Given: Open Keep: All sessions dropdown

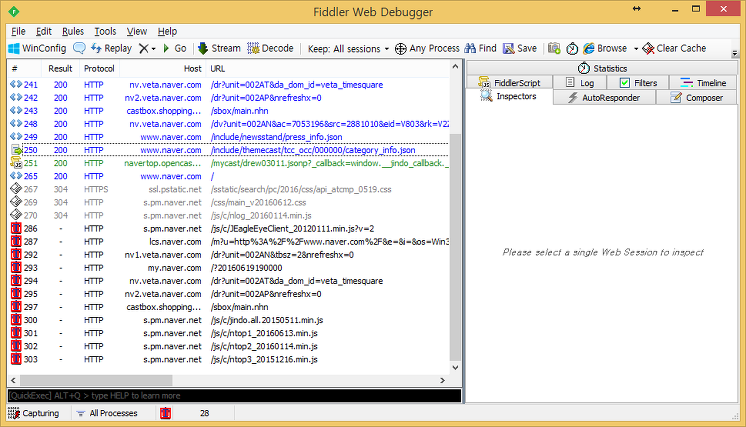Looking at the screenshot, I should point(348,49).
